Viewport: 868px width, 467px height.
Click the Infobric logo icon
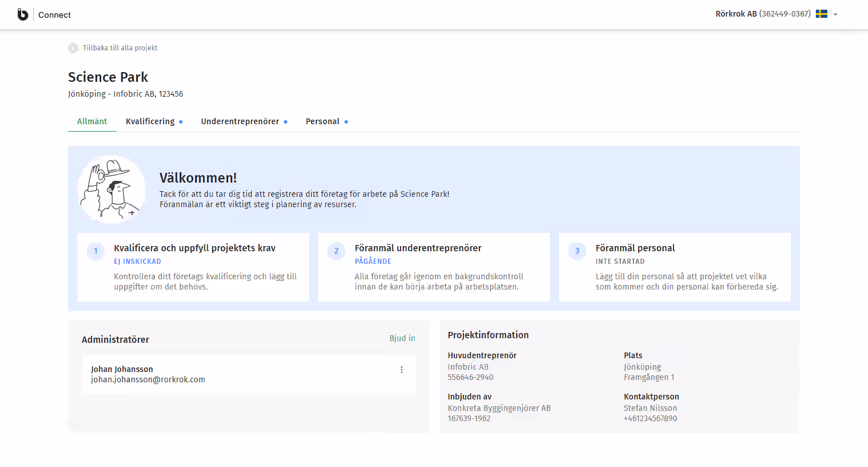click(x=23, y=14)
